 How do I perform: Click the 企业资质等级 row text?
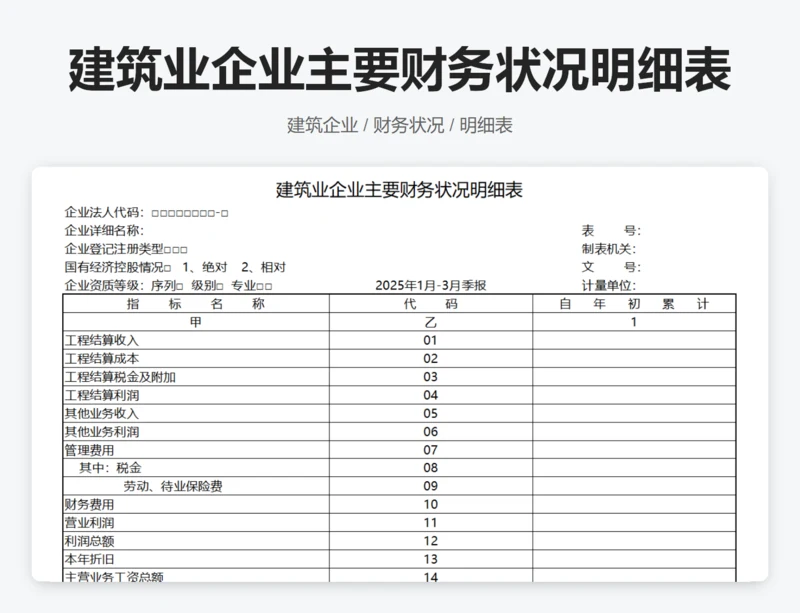tap(168, 286)
